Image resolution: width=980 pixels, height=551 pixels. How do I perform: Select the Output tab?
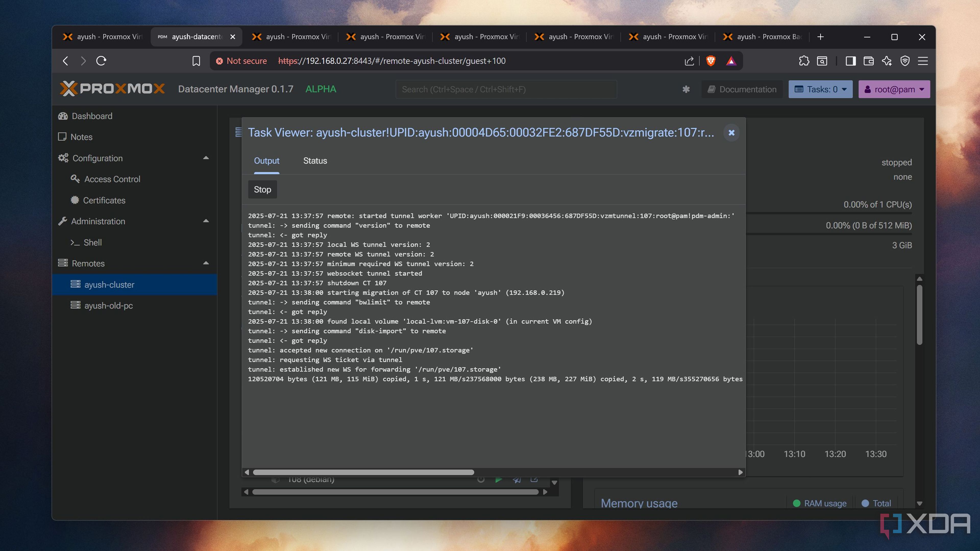pos(267,161)
